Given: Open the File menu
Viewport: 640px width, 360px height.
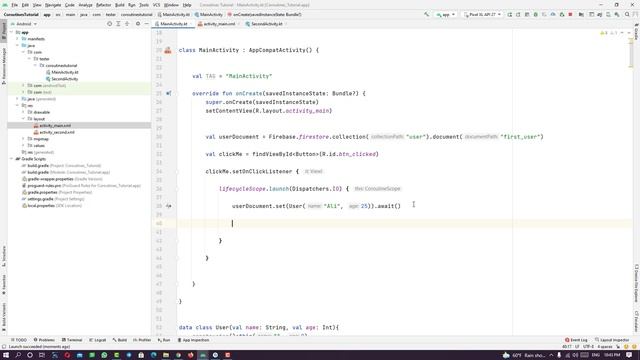Looking at the screenshot, I should click(x=14, y=5).
